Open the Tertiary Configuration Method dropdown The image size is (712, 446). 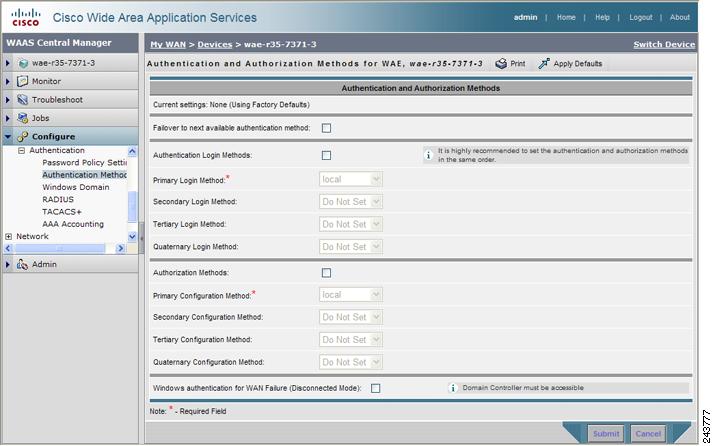[x=351, y=340]
